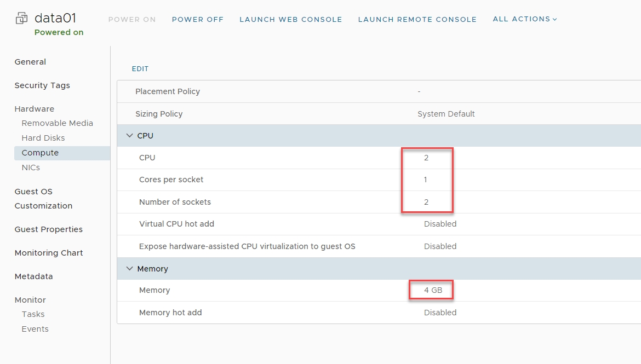Show the Monitoring Chart
Viewport: 641px width, 364px height.
[x=49, y=253]
